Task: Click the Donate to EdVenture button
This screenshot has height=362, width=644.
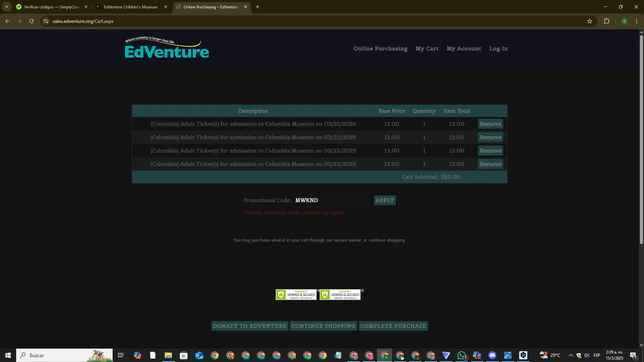Action: tap(249, 326)
